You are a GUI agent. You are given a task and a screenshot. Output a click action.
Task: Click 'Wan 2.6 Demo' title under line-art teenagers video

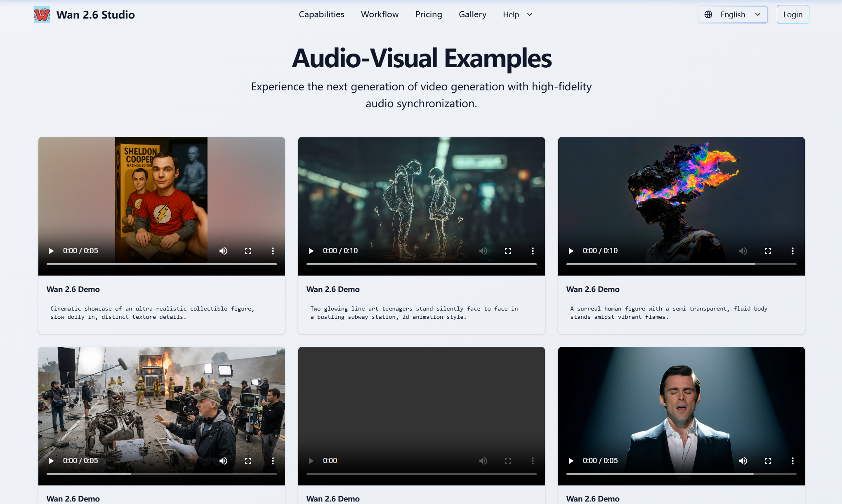[333, 289]
